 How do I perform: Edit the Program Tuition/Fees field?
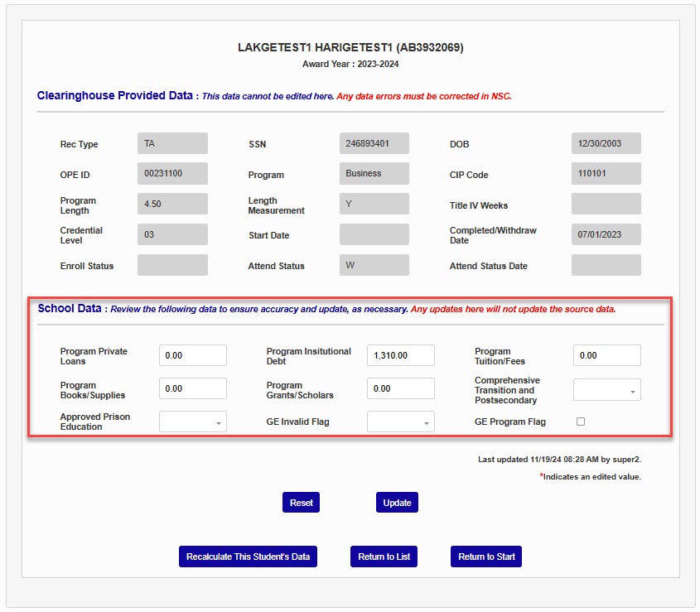point(606,355)
